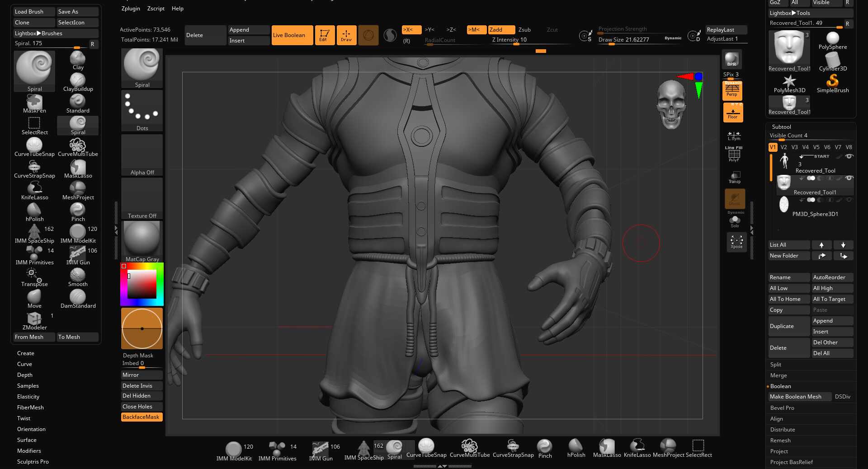Activate the Xpose icon

click(736, 242)
